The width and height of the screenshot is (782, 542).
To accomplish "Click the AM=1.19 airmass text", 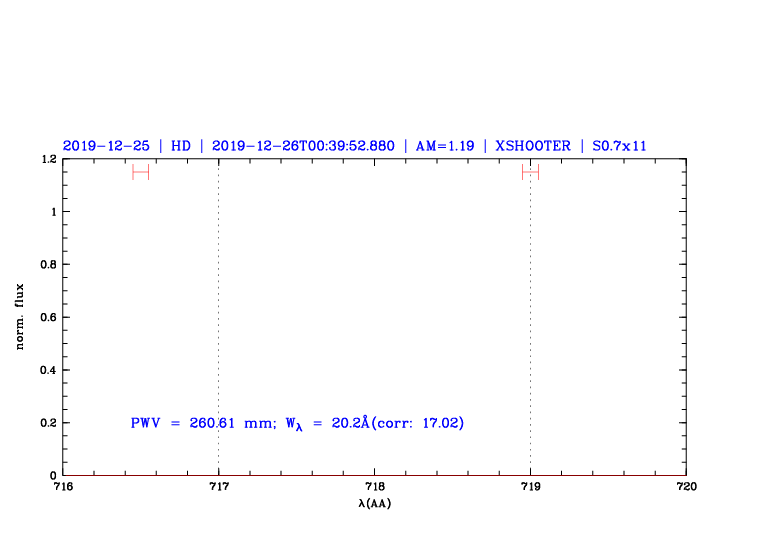I will coord(444,146).
